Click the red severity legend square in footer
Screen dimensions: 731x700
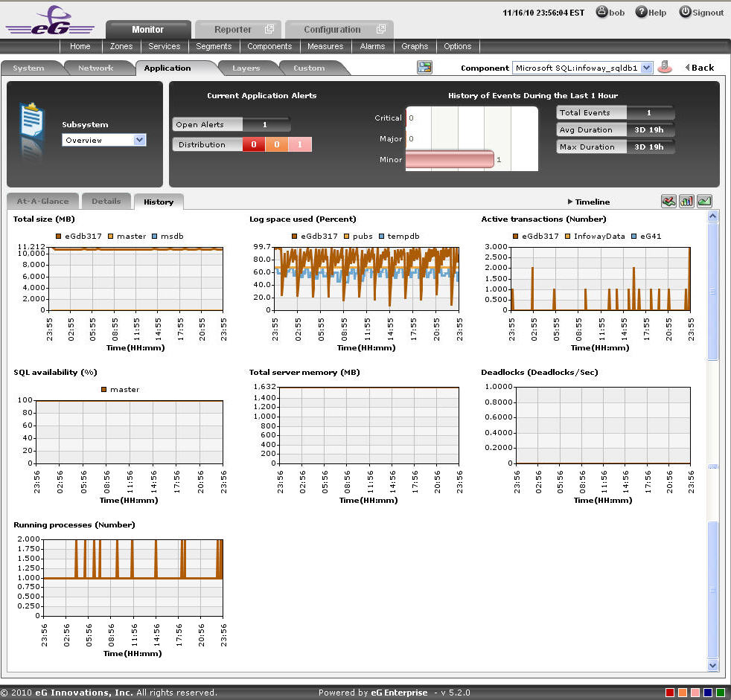(x=670, y=693)
